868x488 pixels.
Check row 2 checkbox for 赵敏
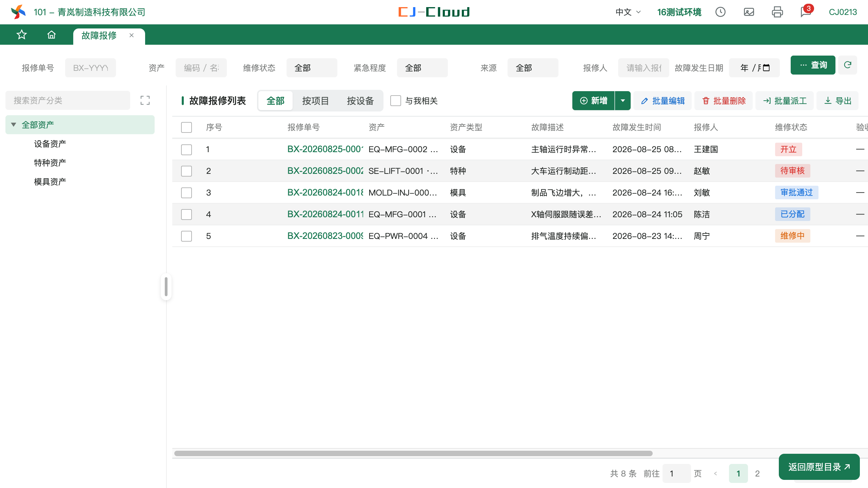186,171
